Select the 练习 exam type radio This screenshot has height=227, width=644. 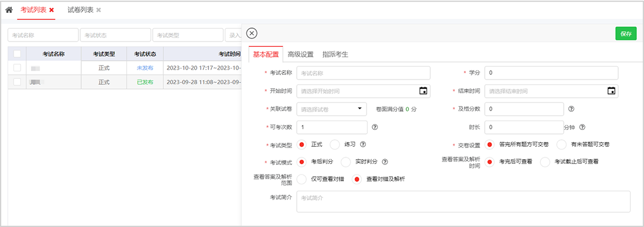coord(335,145)
